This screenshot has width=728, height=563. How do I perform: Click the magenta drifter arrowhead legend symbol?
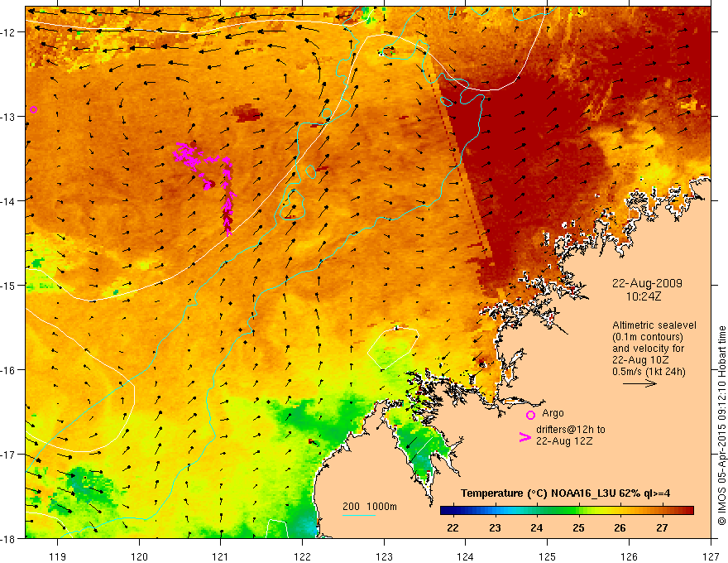click(524, 437)
